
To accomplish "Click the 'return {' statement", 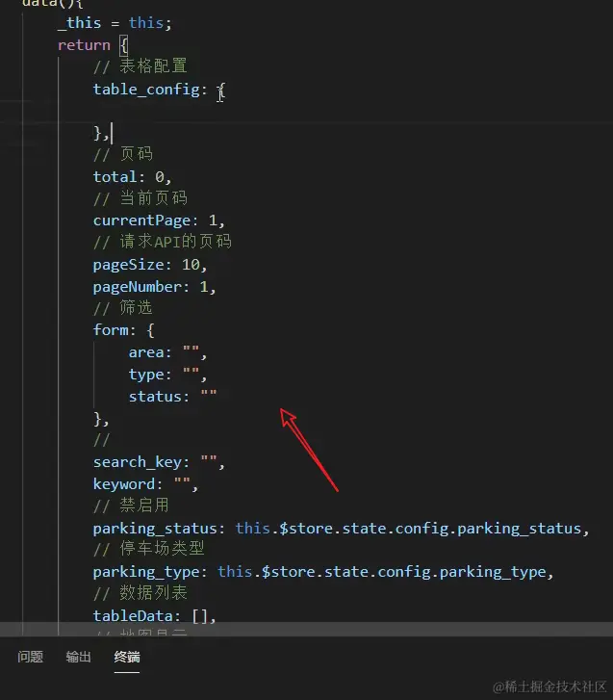I will pyautogui.click(x=92, y=45).
